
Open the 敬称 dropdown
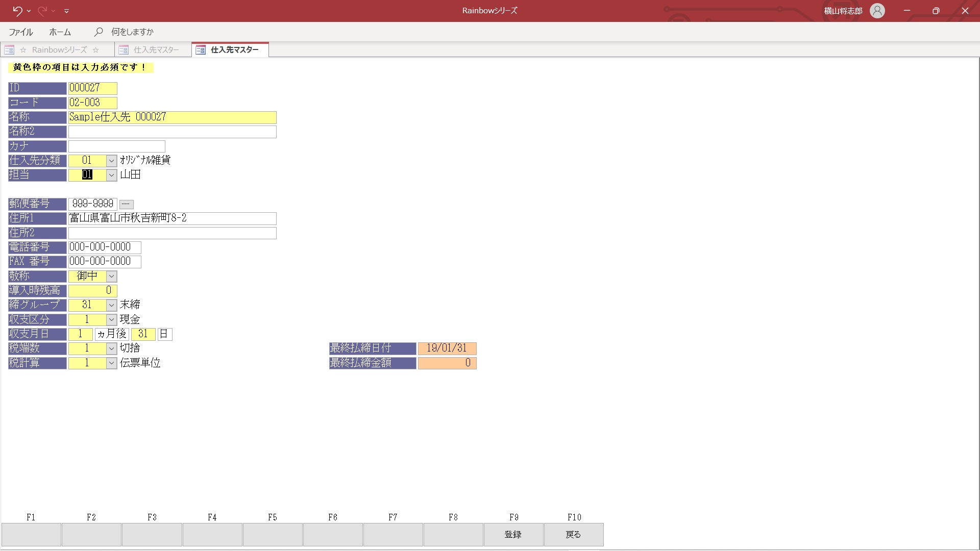tap(111, 276)
